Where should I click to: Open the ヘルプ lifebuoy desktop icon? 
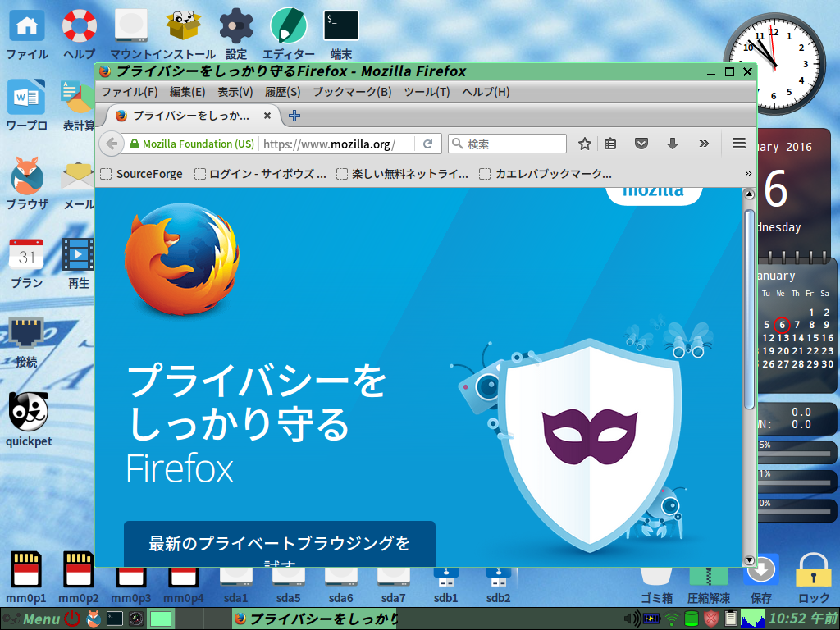[79, 25]
